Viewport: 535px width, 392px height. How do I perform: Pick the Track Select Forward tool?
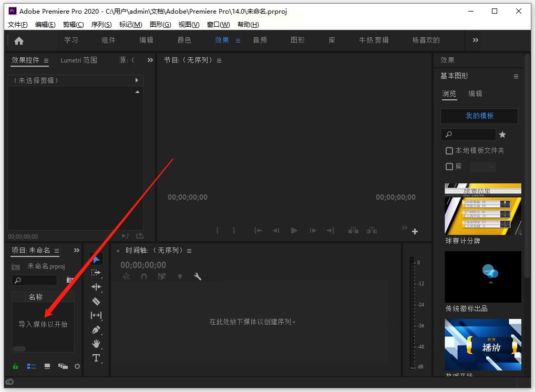(x=96, y=273)
